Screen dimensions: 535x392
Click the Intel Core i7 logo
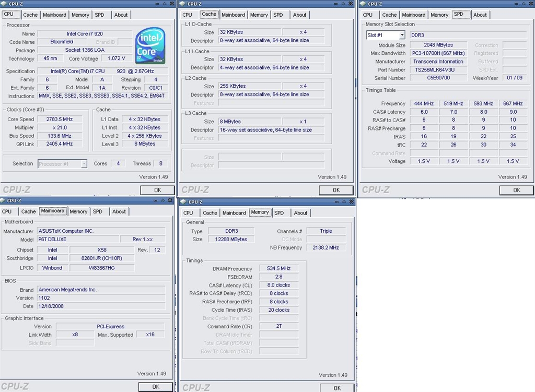(x=150, y=46)
